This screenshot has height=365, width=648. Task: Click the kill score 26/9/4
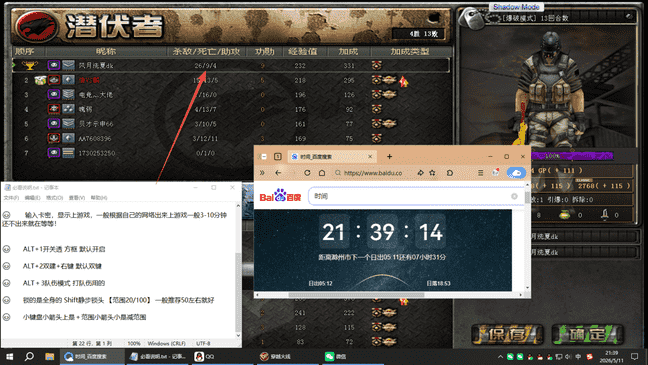tap(205, 66)
